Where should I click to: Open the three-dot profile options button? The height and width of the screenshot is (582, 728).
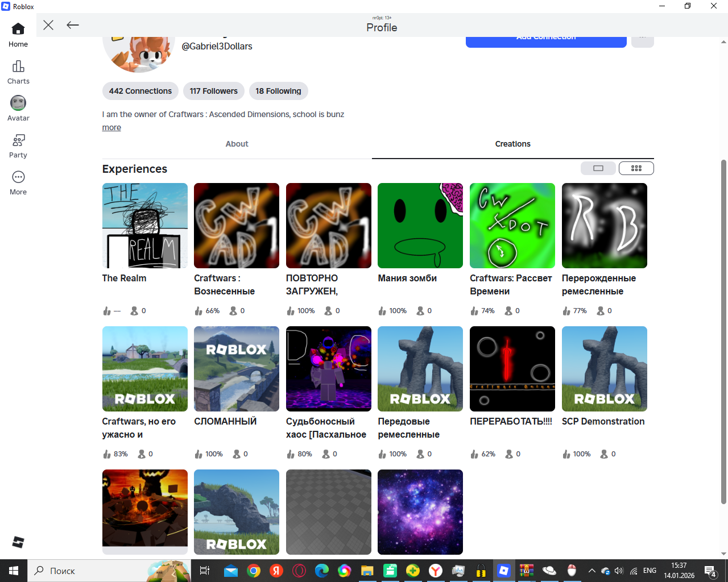(643, 41)
